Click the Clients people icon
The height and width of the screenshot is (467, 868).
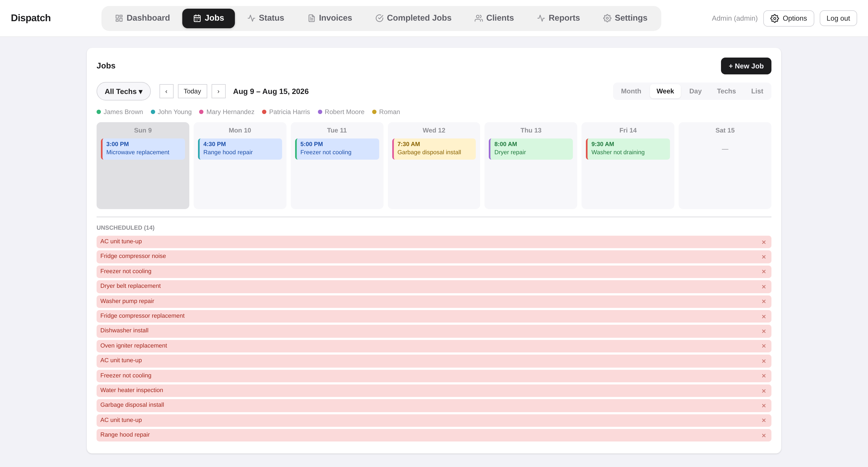[x=478, y=18]
